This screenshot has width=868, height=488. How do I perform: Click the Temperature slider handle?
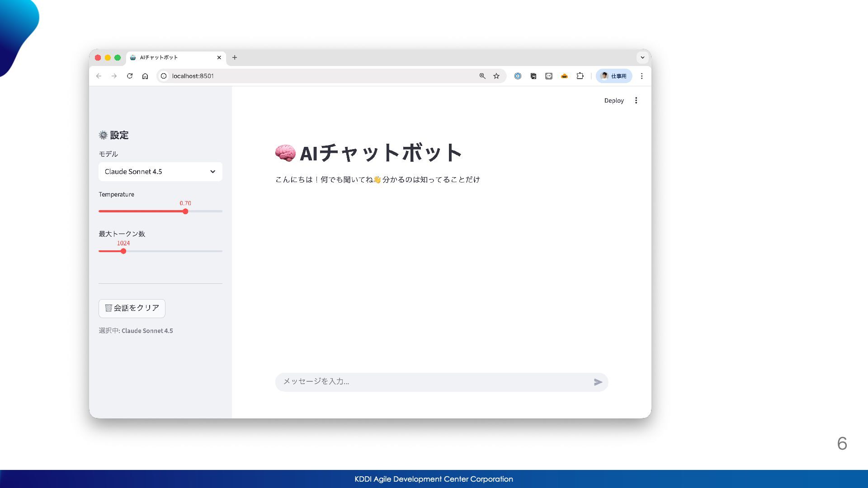(x=185, y=211)
